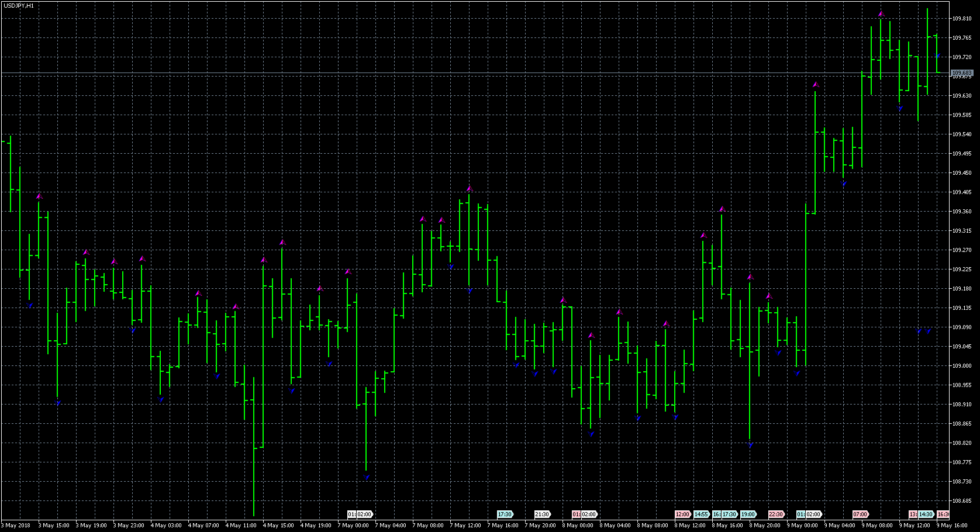The width and height of the screenshot is (980, 532).
Task: Click the current price label 109.683
Action: tap(962, 73)
